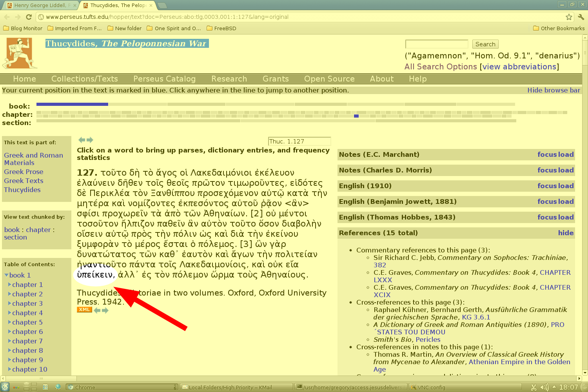Open Greek and Roman Materials link
Viewport: 588px width, 392px height.
coord(33,159)
